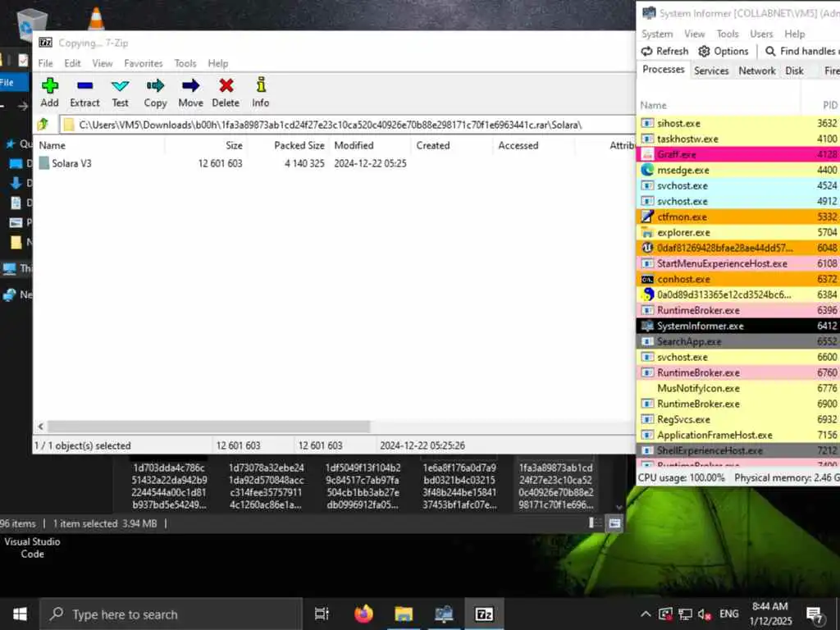Sort processes by Name column
Screen dimensions: 840x630
(x=719, y=106)
